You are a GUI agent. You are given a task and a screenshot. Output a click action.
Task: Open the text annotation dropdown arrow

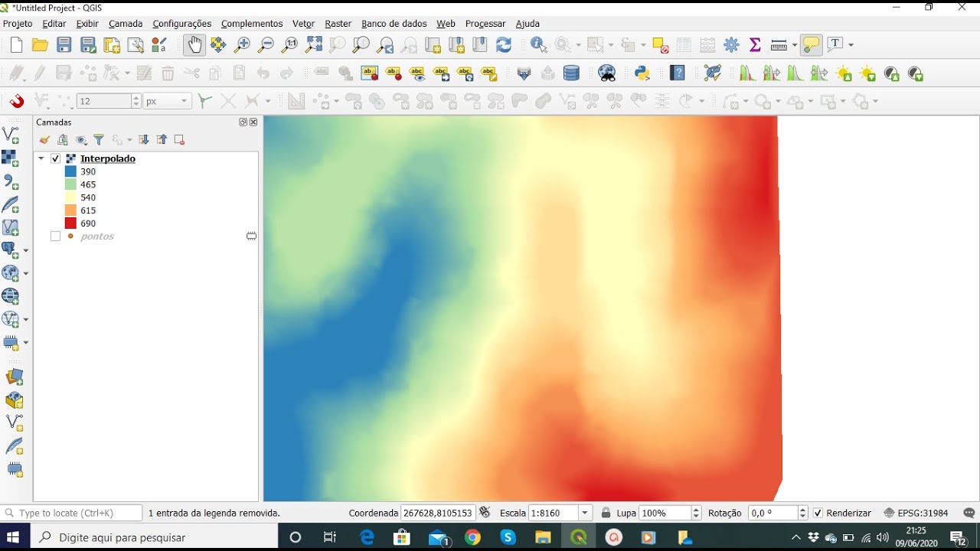pos(851,45)
